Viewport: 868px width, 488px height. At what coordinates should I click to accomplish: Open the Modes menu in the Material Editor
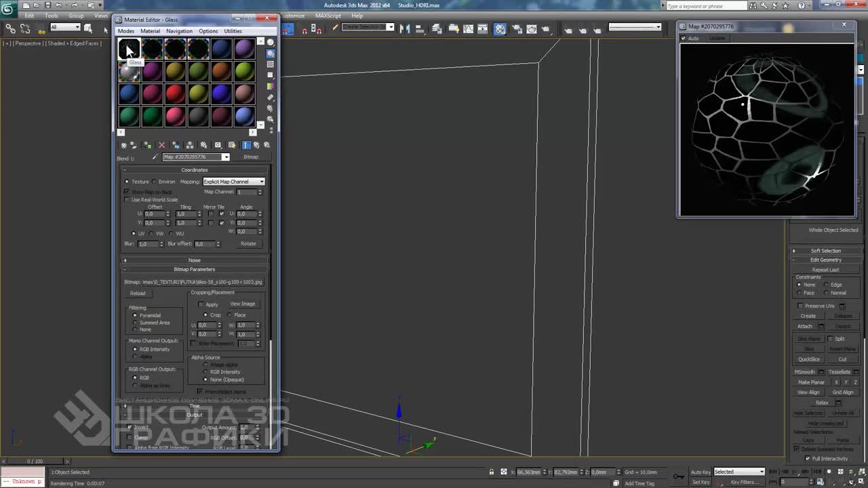point(126,31)
